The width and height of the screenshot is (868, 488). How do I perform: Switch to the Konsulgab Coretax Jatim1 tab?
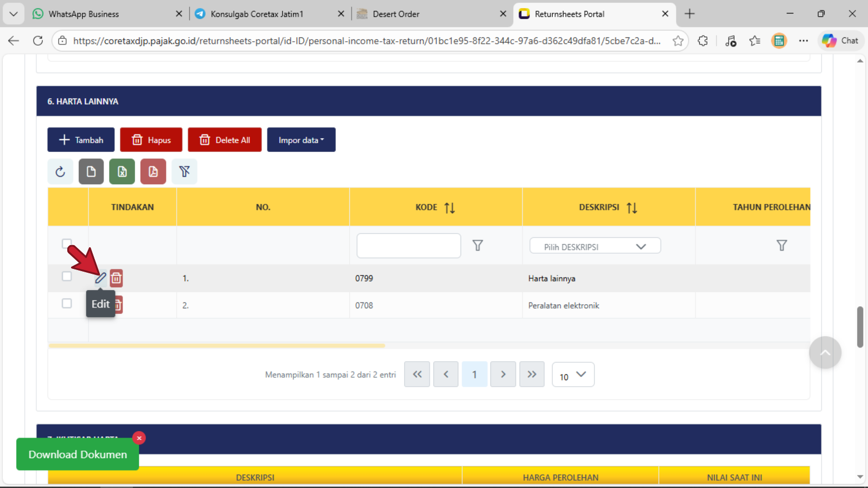(257, 14)
